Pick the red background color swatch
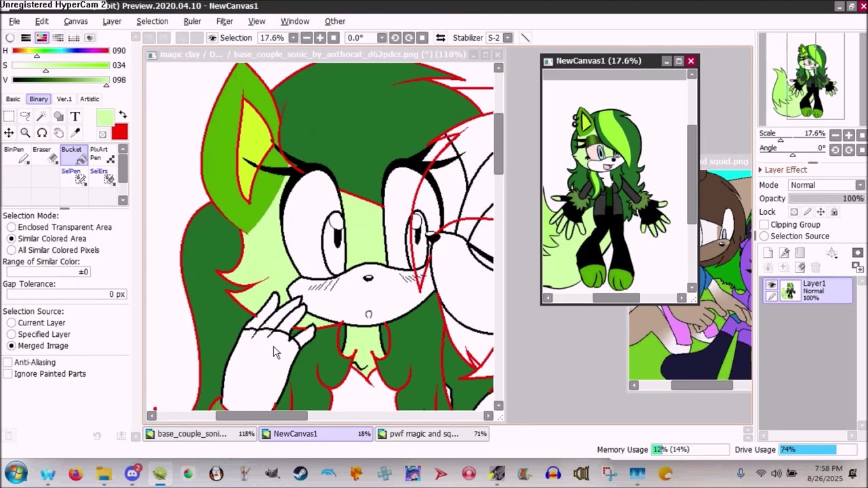Image resolution: width=868 pixels, height=488 pixels. (x=119, y=132)
